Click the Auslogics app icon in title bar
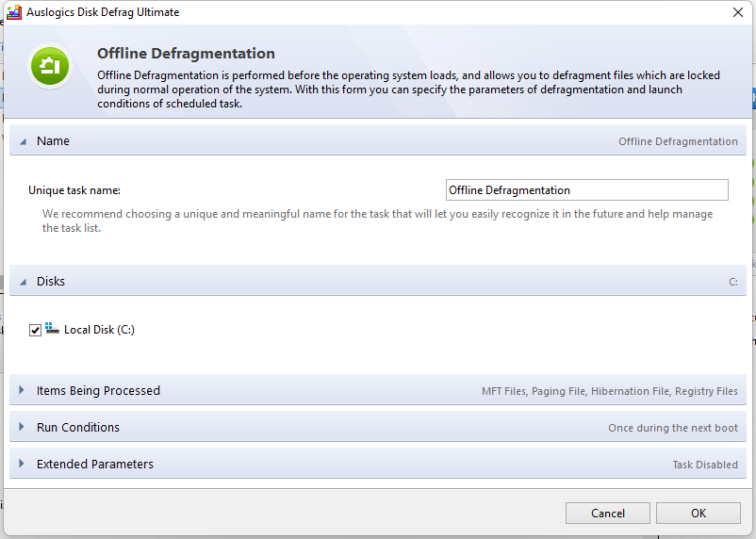 [14, 12]
